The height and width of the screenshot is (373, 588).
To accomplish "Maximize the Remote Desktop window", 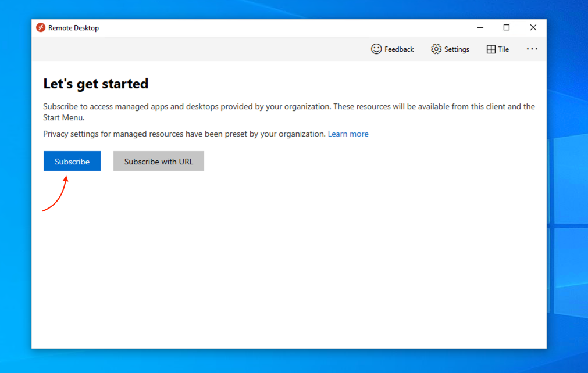I will (506, 28).
